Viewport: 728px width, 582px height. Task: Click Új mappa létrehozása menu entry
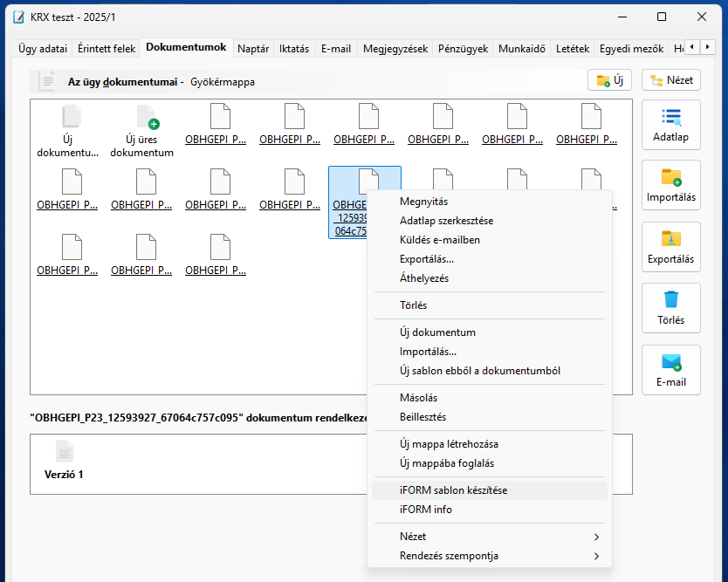pyautogui.click(x=490, y=444)
